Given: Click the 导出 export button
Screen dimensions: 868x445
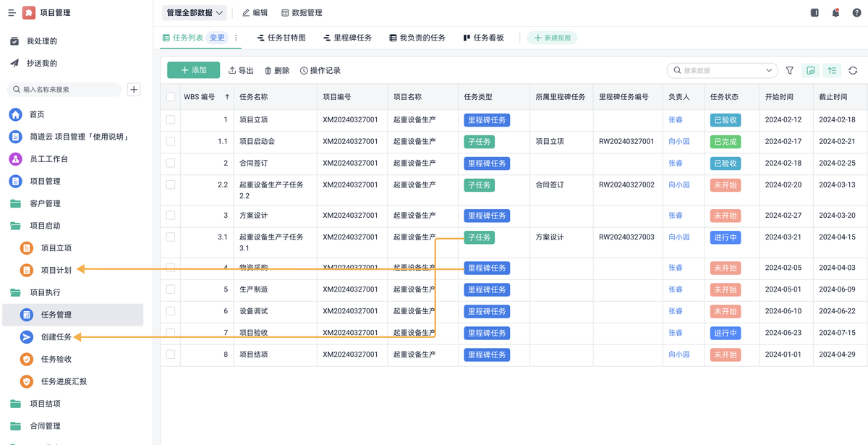Looking at the screenshot, I should pyautogui.click(x=242, y=70).
